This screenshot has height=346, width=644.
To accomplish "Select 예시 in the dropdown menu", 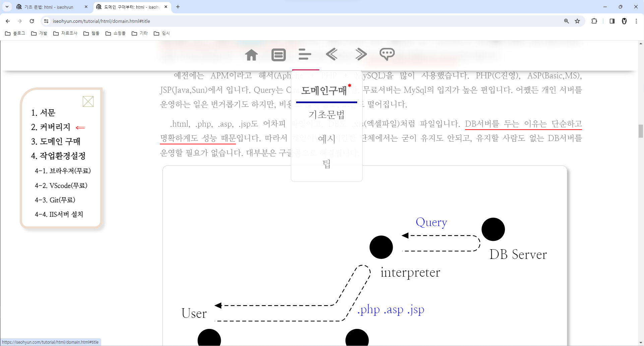I will (x=327, y=139).
